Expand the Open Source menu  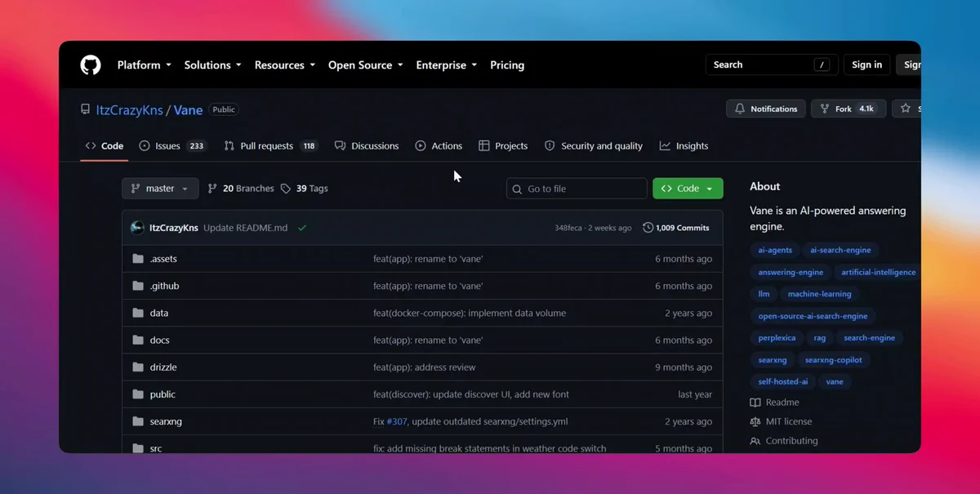pyautogui.click(x=366, y=65)
